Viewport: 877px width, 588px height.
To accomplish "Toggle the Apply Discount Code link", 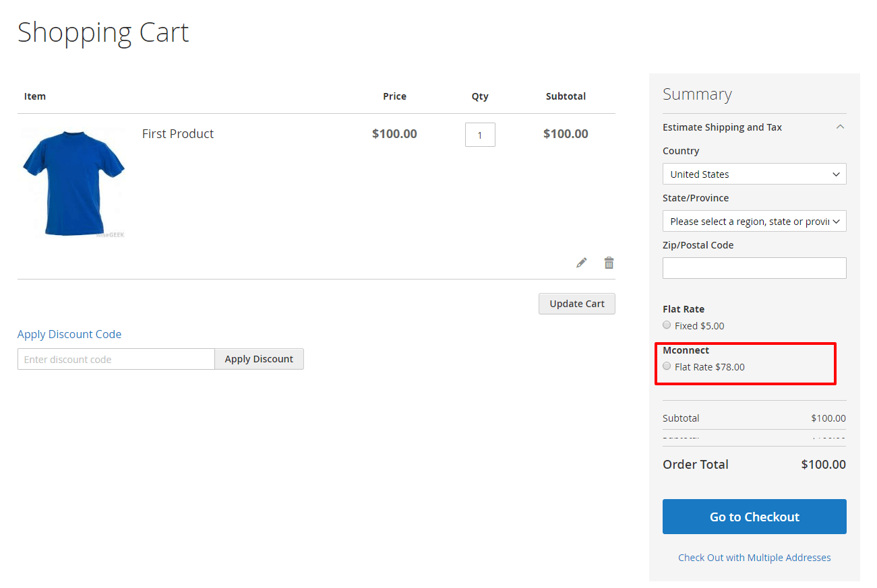I will (69, 334).
